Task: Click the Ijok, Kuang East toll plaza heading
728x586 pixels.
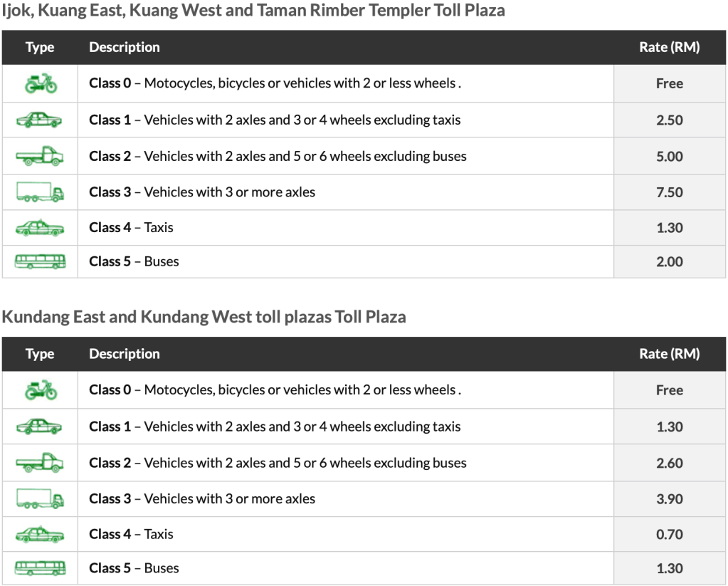Action: pyautogui.click(x=253, y=11)
